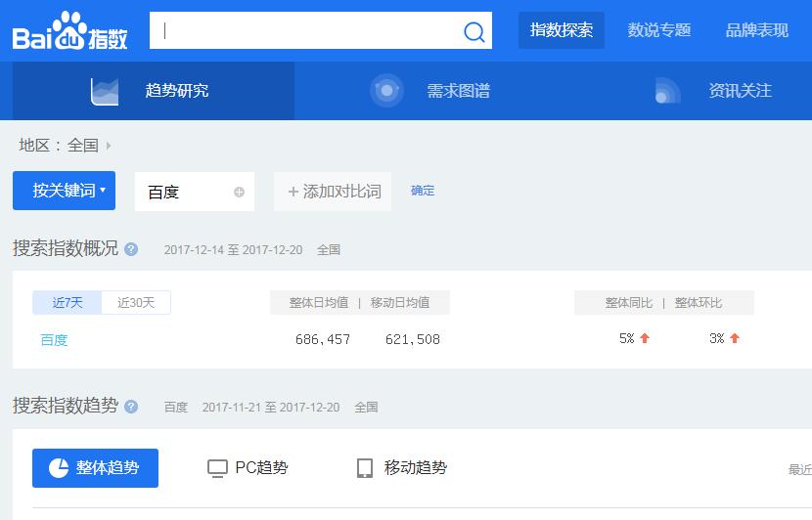This screenshot has width=812, height=520.
Task: Click the pie icon in 整体趋势 button
Action: pyautogui.click(x=59, y=468)
